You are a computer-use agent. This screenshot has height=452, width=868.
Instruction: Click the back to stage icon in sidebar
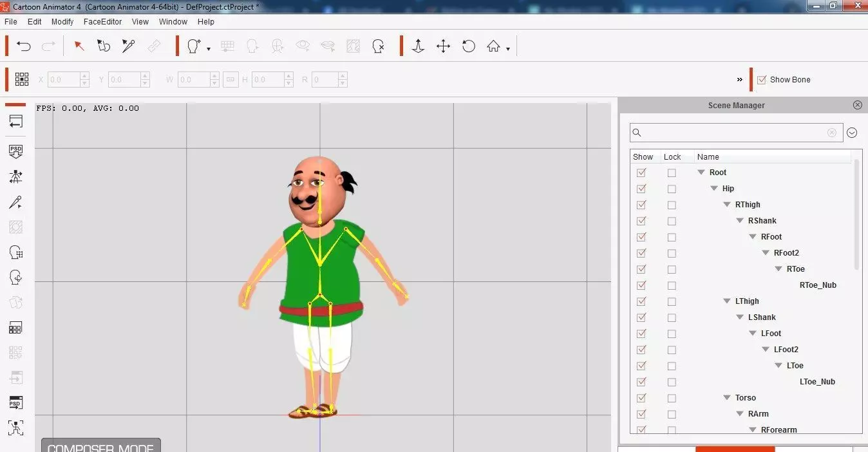(16, 122)
